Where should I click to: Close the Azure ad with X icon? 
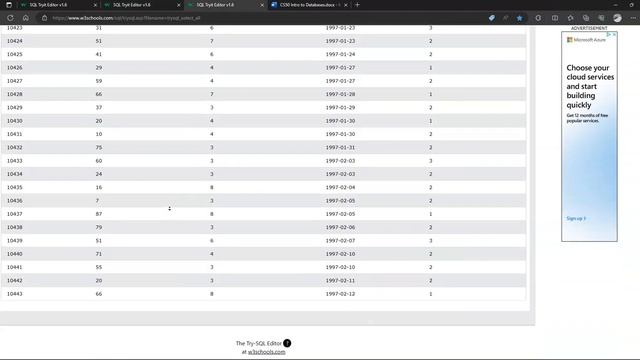point(614,35)
